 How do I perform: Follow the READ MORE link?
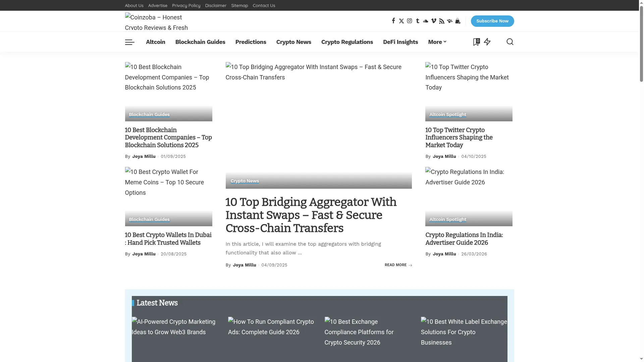click(x=398, y=265)
